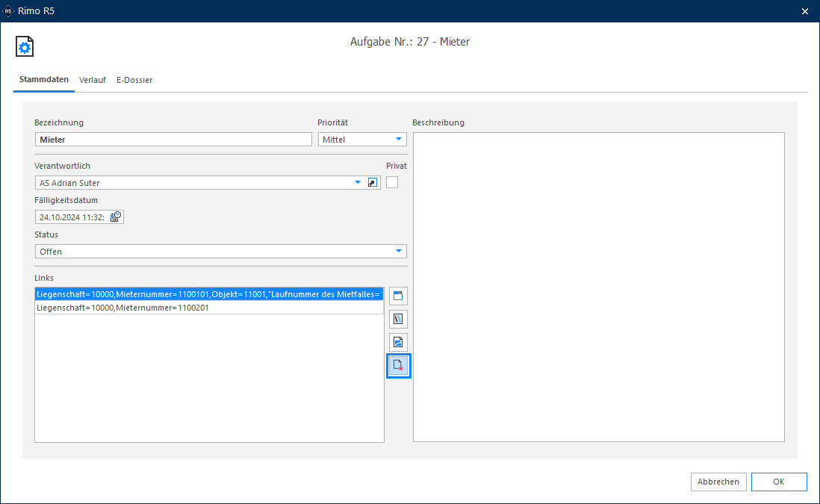Select the Stammdaten tab
This screenshot has height=504, width=820.
tap(44, 79)
